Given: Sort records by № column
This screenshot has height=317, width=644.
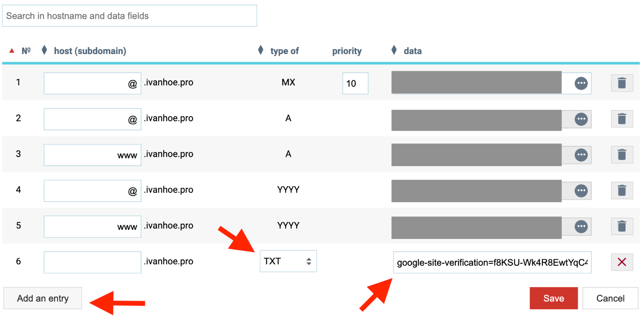Looking at the screenshot, I should pyautogui.click(x=26, y=51).
